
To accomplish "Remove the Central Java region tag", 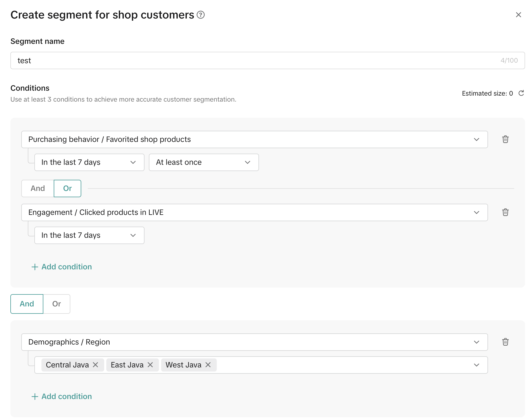I will pos(95,365).
